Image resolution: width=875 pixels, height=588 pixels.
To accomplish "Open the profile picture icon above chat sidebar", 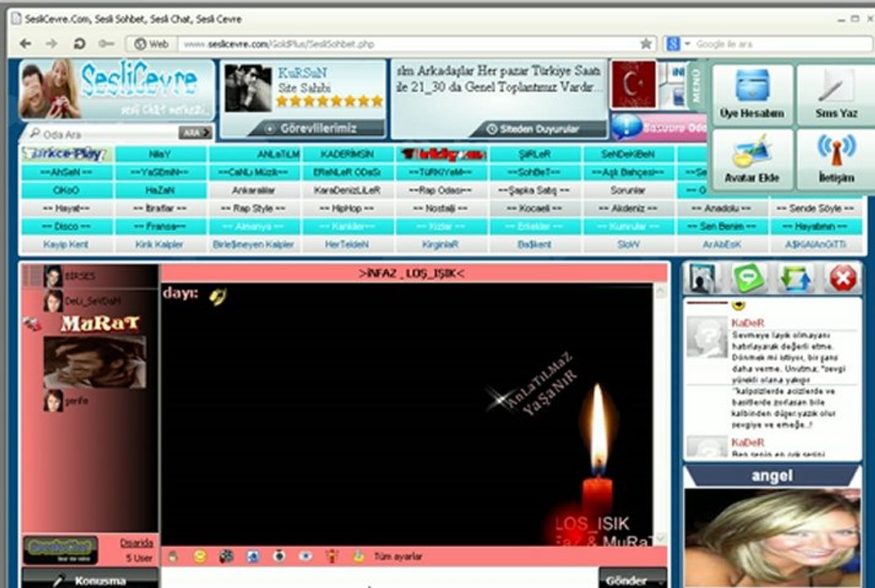I will click(702, 278).
